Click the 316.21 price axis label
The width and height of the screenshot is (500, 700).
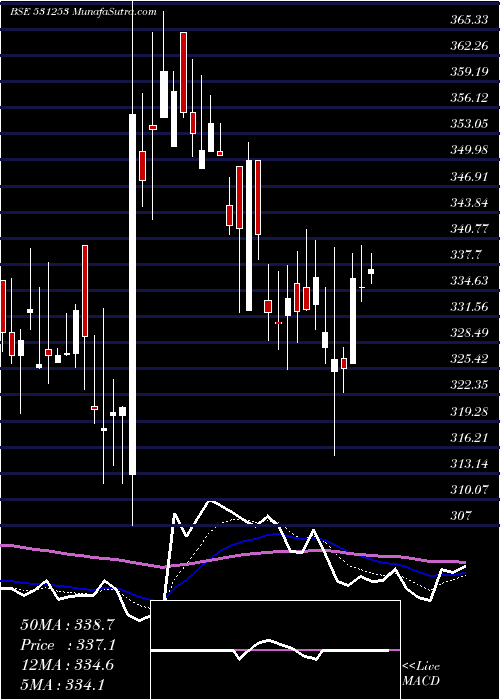click(x=470, y=438)
